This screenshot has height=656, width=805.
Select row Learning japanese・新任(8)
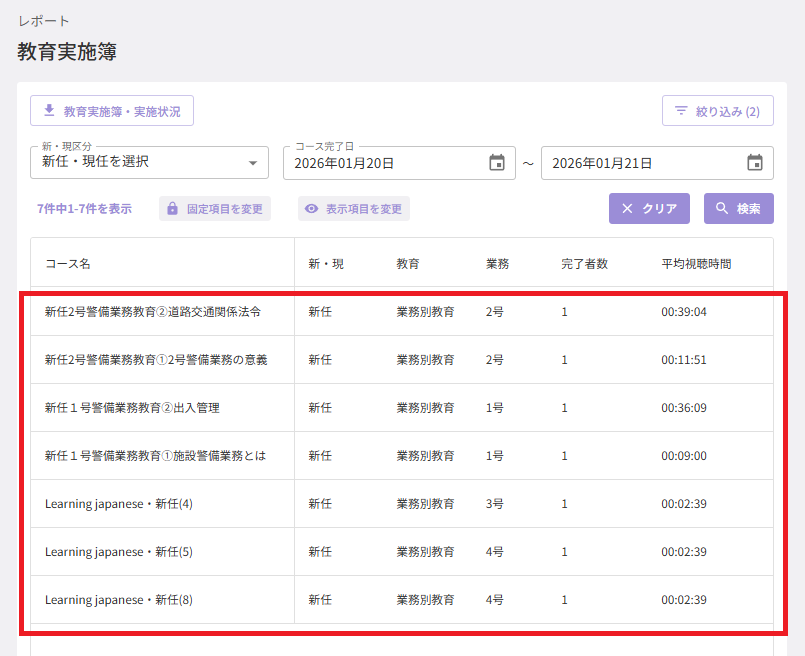(x=402, y=600)
